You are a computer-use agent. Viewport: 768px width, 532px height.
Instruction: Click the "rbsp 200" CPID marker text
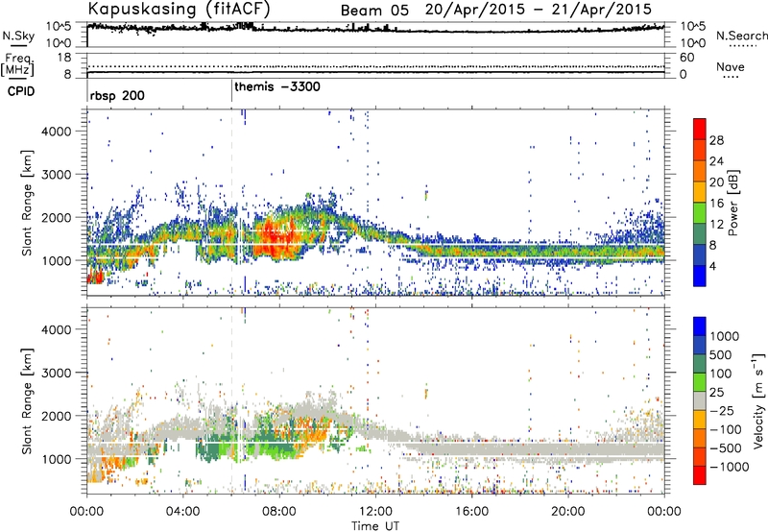point(117,95)
